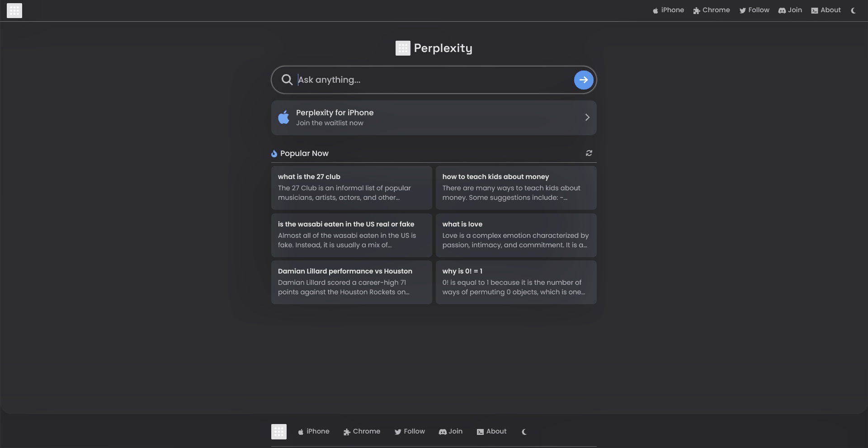This screenshot has height=448, width=868.
Task: Open Perplexity for iPhone waitlist banner
Action: click(x=434, y=118)
